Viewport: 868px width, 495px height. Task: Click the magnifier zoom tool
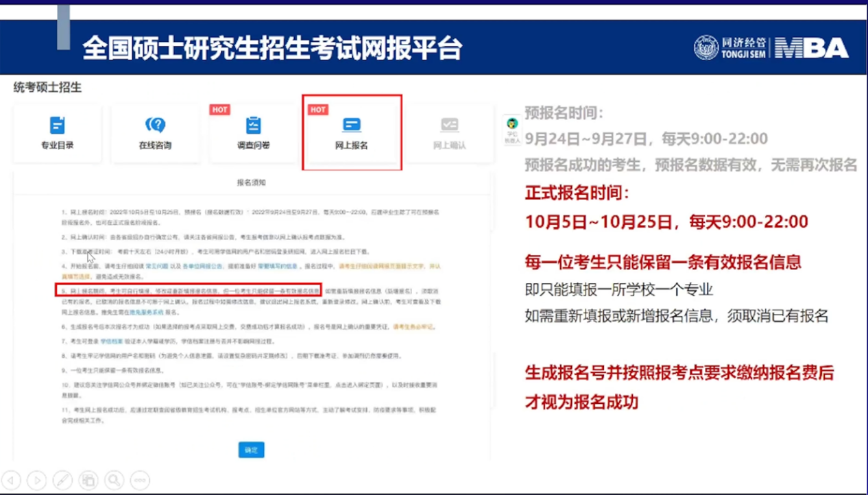tap(114, 480)
